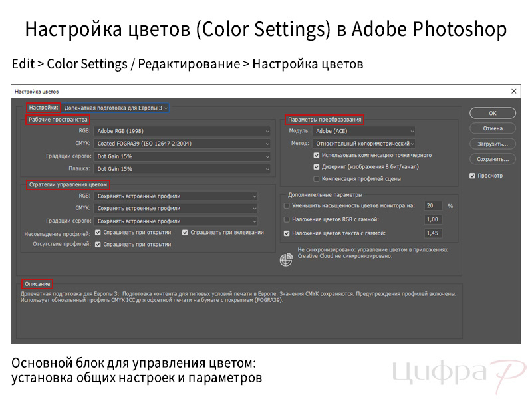This screenshot has width=532, height=399.
Task: Uncheck Спрашивать при вклеивании
Action: [x=186, y=232]
